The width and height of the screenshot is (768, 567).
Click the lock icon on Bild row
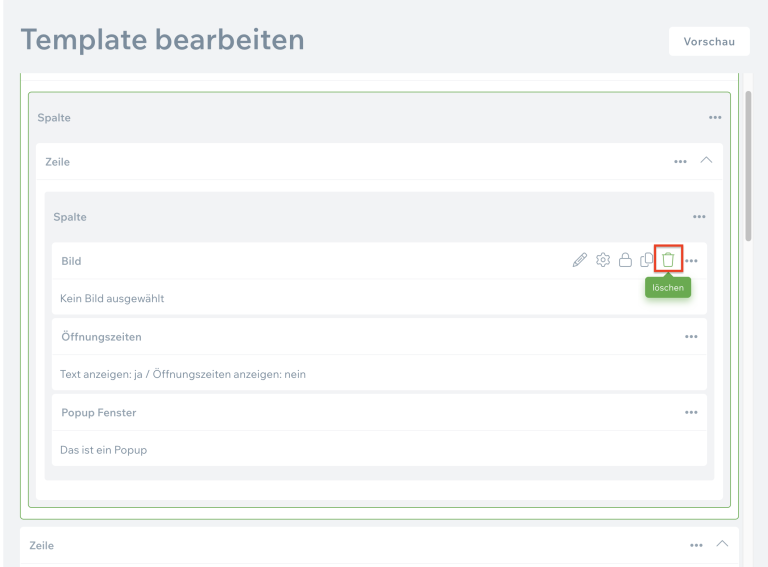625,260
